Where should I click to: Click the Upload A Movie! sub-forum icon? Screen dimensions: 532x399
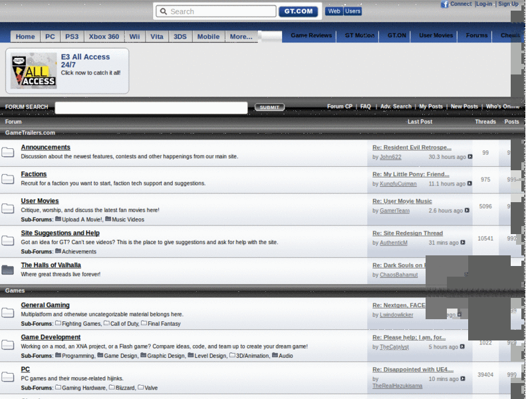(x=58, y=219)
